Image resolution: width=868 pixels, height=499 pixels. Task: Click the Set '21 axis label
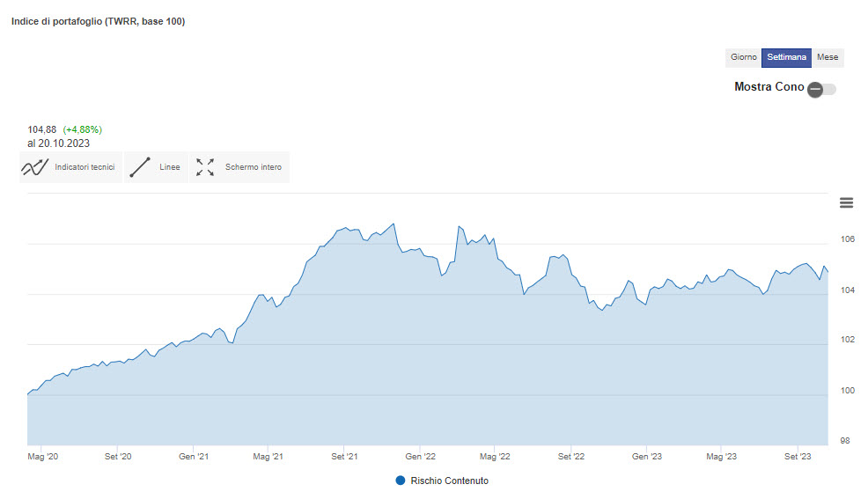[x=344, y=457]
